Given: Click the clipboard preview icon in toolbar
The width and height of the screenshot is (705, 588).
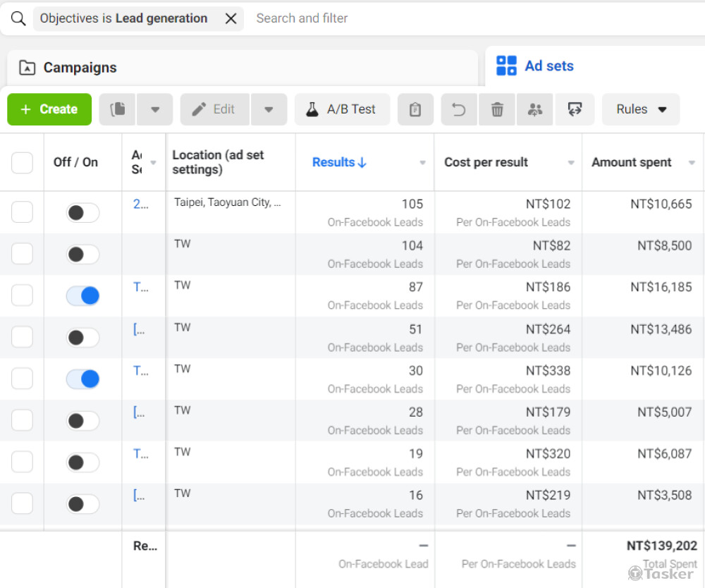Looking at the screenshot, I should pos(415,109).
